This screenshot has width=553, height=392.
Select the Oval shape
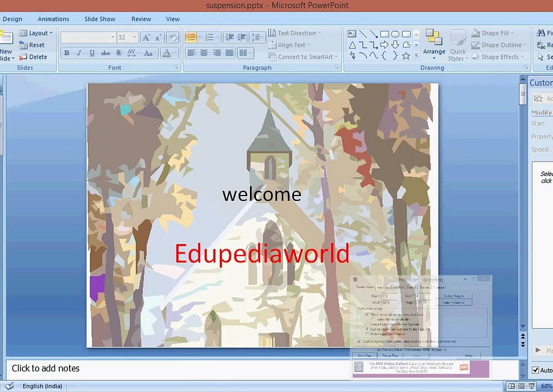395,34
